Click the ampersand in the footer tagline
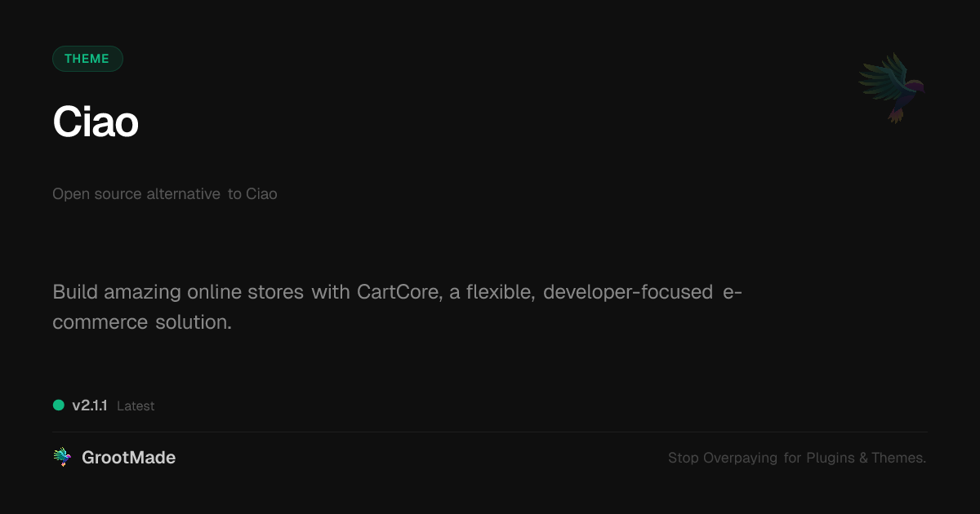This screenshot has width=980, height=514. 863,459
